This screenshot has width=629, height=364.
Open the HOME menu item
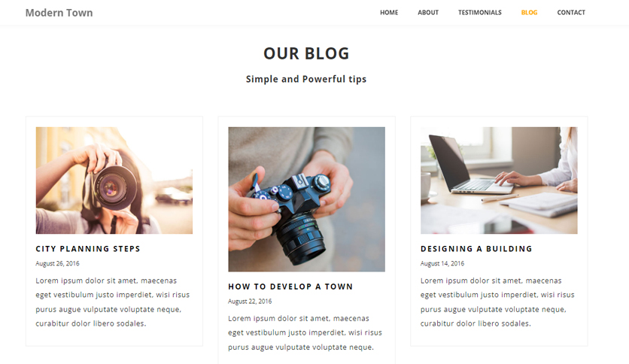(389, 13)
